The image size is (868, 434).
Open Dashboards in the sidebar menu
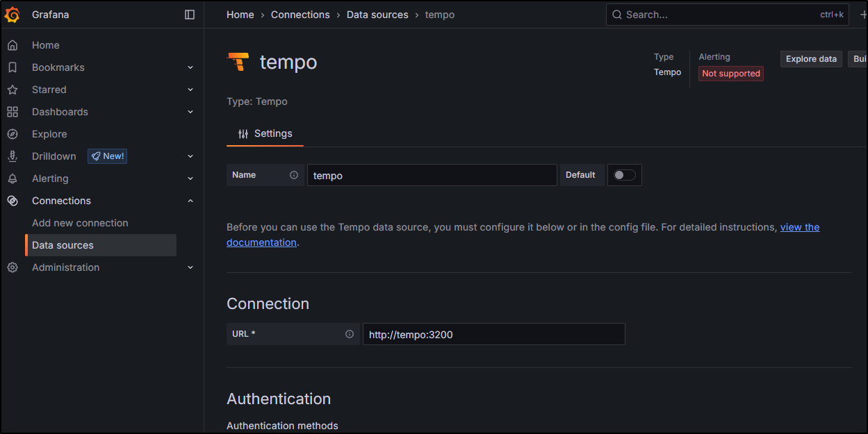tap(60, 112)
